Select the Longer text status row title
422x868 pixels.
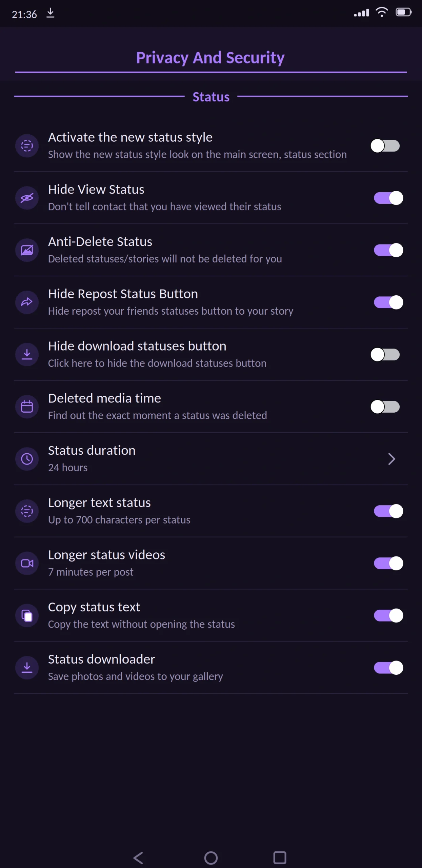point(99,502)
